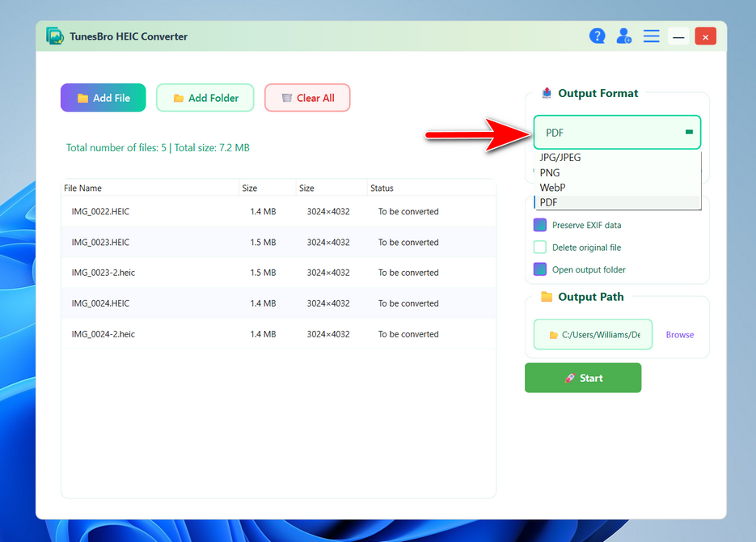The image size is (756, 542).
Task: Click the 1.5 MB size of IMG_0023.HEIC
Action: (263, 242)
